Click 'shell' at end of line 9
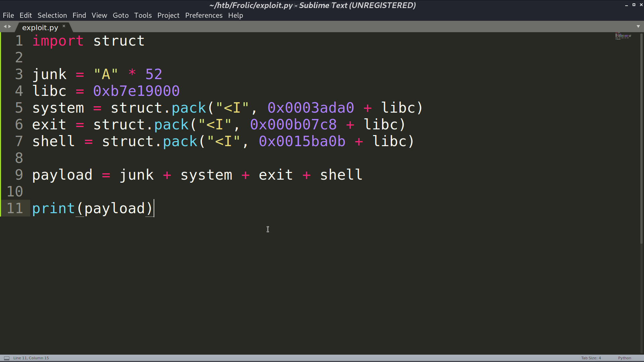644x362 pixels. click(341, 175)
